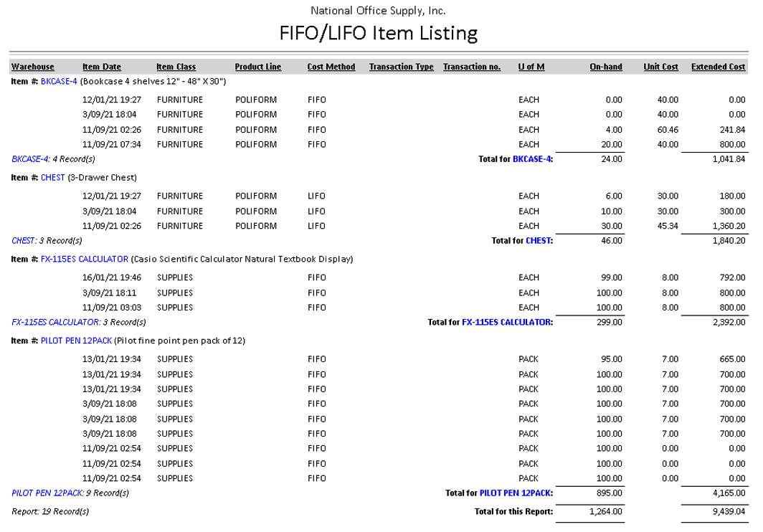Open the CHEST item number link
The width and height of the screenshot is (763, 532).
(x=52, y=178)
